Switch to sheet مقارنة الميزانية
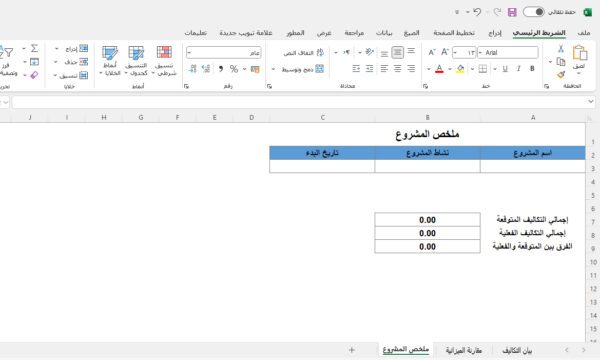The height and width of the screenshot is (360, 600). 464,350
